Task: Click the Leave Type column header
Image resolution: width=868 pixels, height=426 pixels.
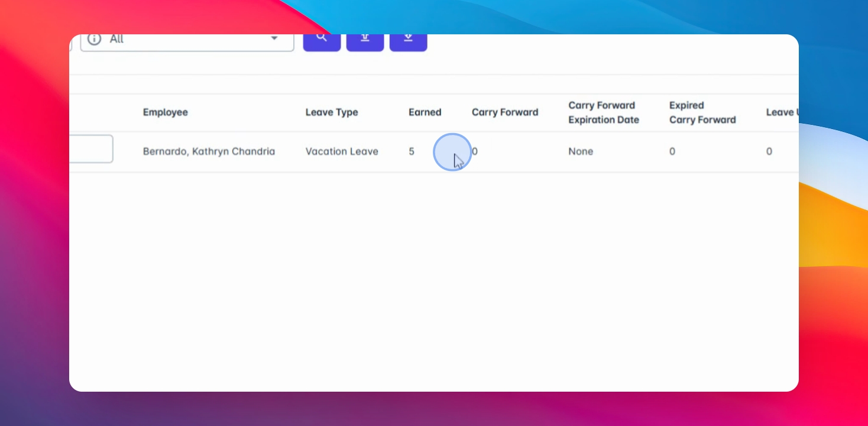Action: click(332, 112)
